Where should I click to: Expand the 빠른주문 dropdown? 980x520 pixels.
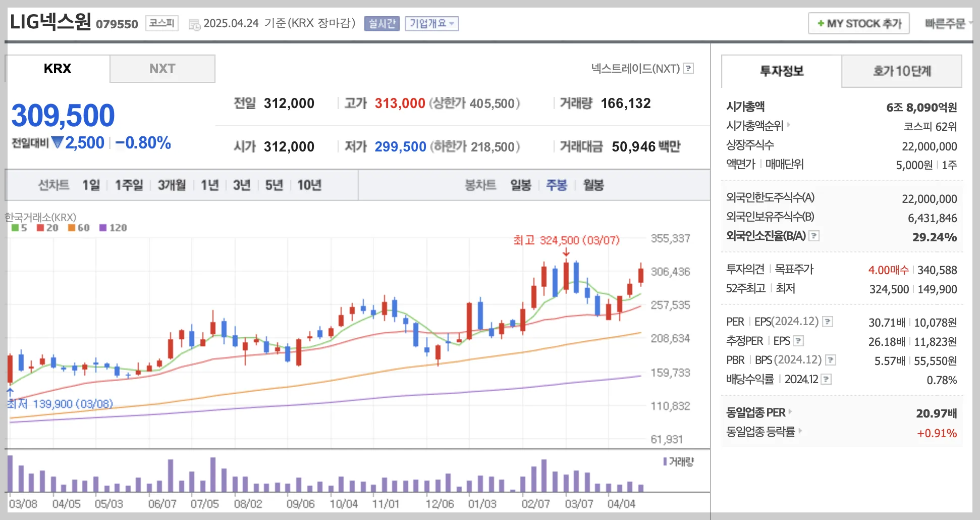(948, 23)
